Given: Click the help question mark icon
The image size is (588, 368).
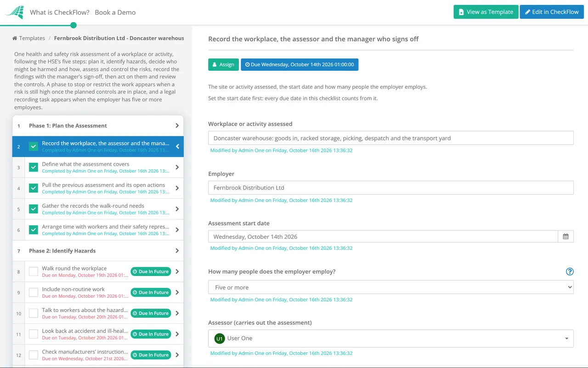Looking at the screenshot, I should click(570, 271).
